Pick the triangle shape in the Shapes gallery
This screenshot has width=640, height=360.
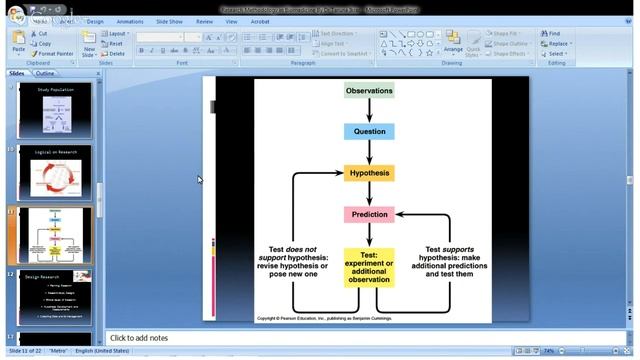(384, 44)
